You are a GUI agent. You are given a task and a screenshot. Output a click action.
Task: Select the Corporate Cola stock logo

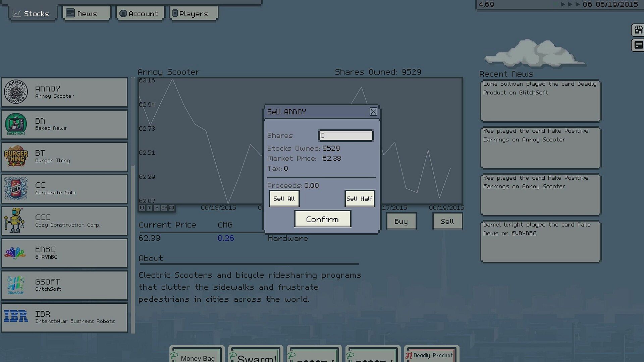(x=16, y=189)
